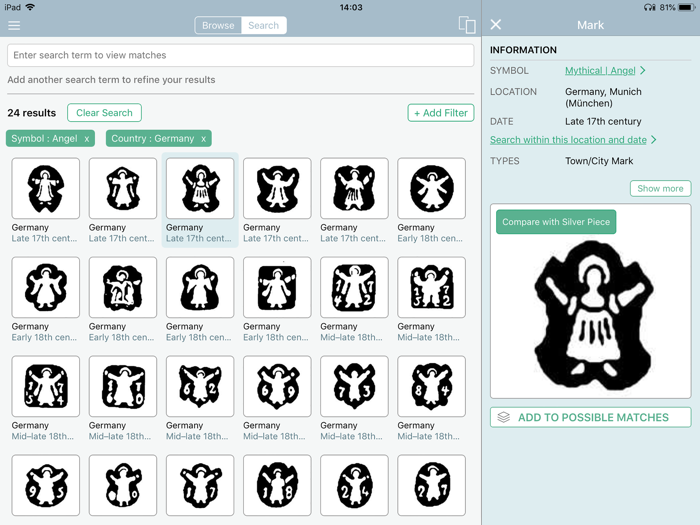Select the round Early 18th century angel mark
Image resolution: width=700 pixels, height=525 pixels.
(431, 188)
